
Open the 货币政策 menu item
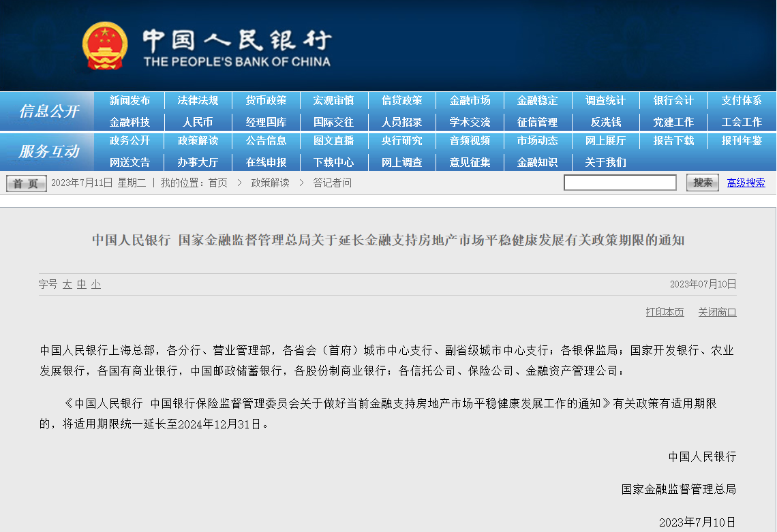pos(266,100)
